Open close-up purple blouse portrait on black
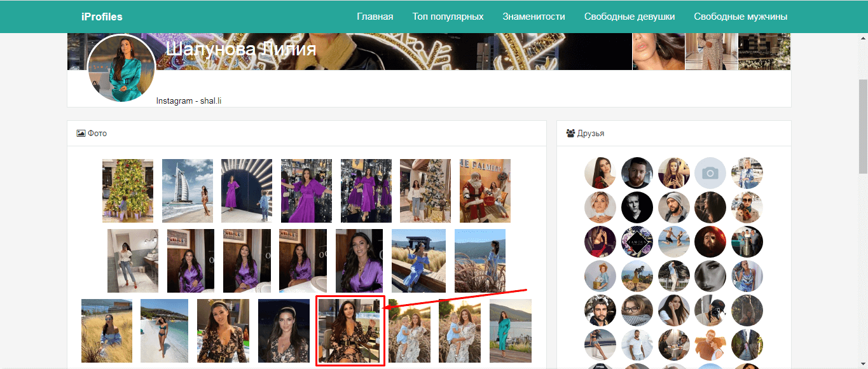The image size is (868, 369). click(x=359, y=261)
